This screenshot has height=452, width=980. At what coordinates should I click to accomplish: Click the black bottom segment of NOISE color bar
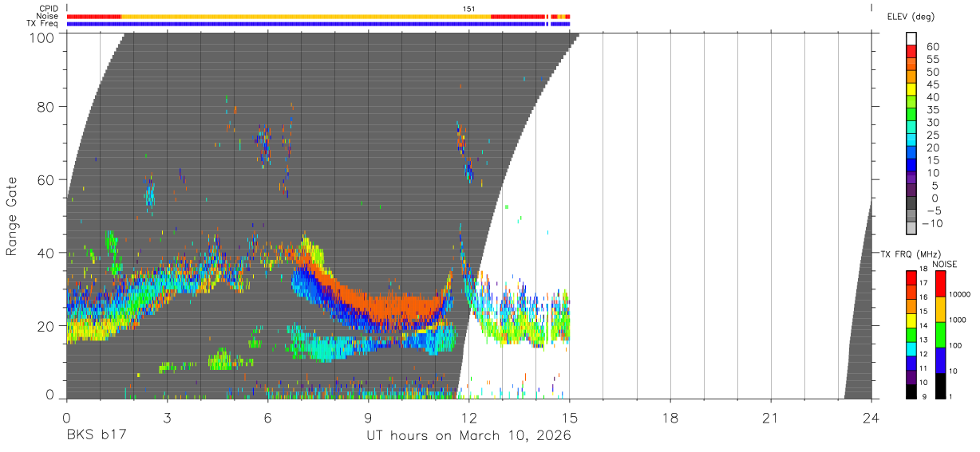[940, 386]
